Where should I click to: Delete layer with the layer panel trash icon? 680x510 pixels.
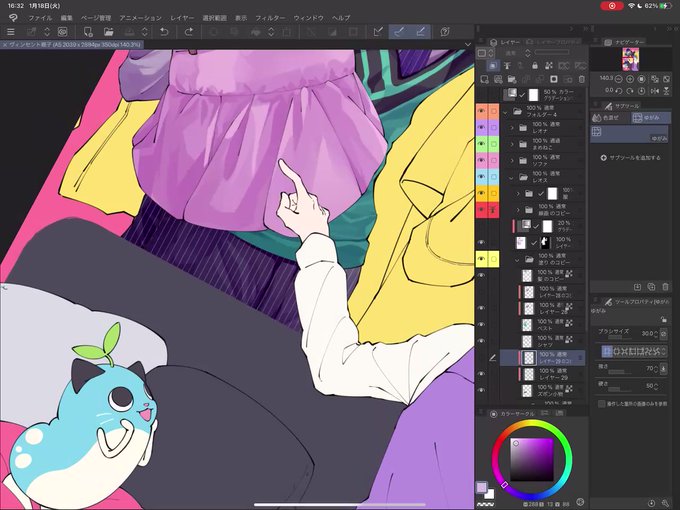click(582, 79)
